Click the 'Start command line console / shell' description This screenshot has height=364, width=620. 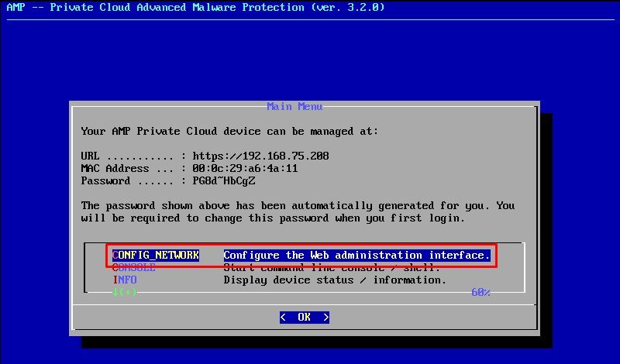click(x=332, y=268)
